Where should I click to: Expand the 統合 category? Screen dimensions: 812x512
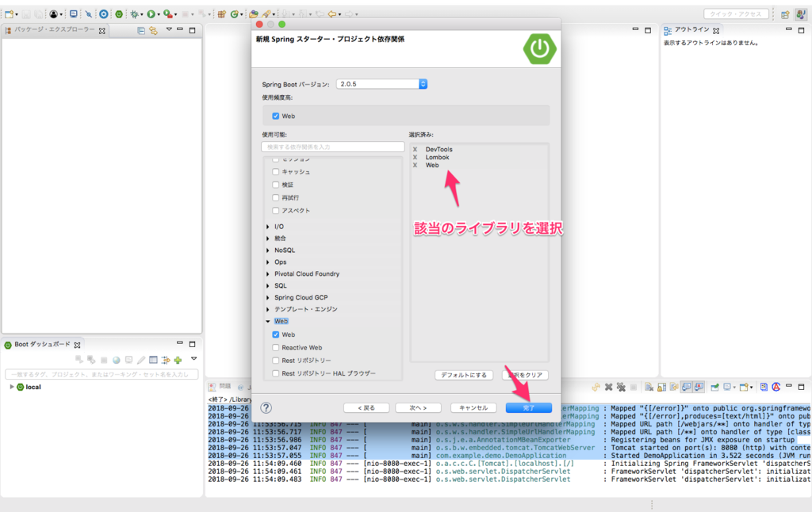tap(268, 238)
